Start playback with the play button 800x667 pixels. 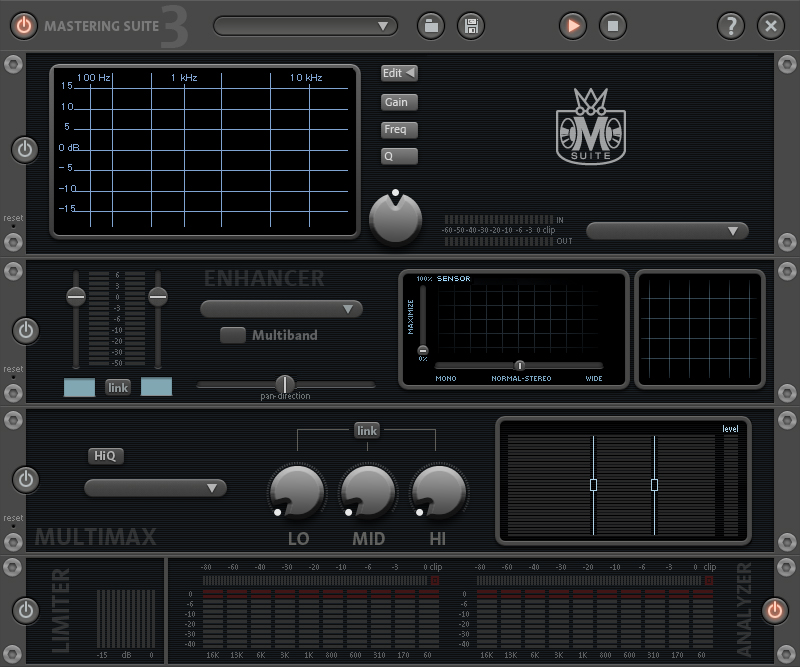coord(573,26)
